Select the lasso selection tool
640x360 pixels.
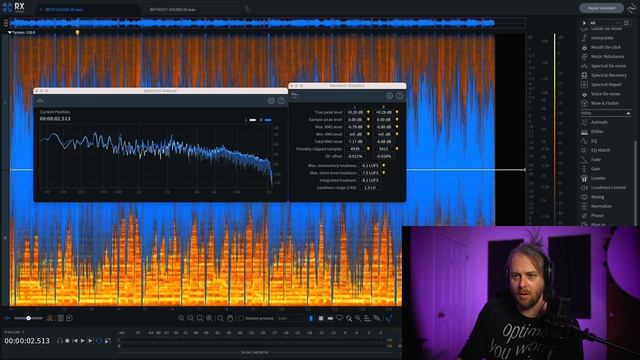pos(339,318)
